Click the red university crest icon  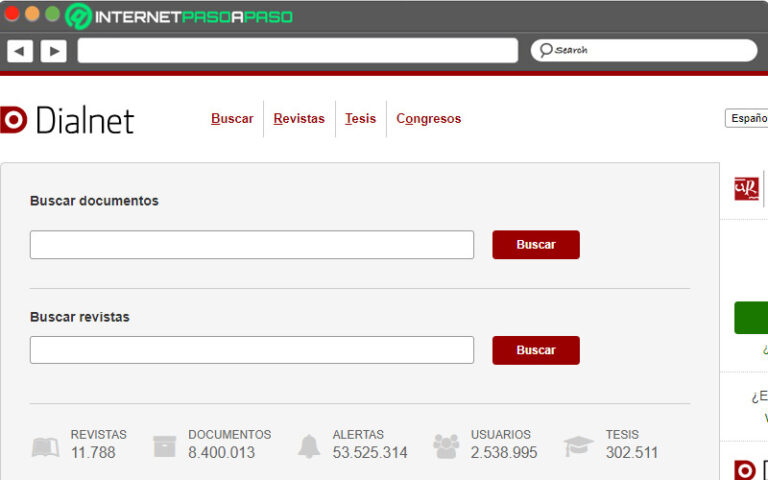tap(746, 188)
